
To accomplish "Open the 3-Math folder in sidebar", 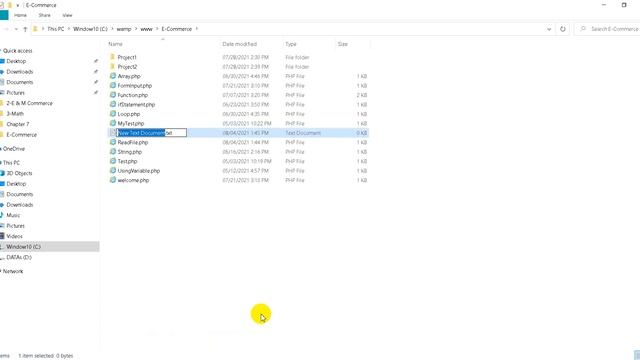I will (15, 113).
